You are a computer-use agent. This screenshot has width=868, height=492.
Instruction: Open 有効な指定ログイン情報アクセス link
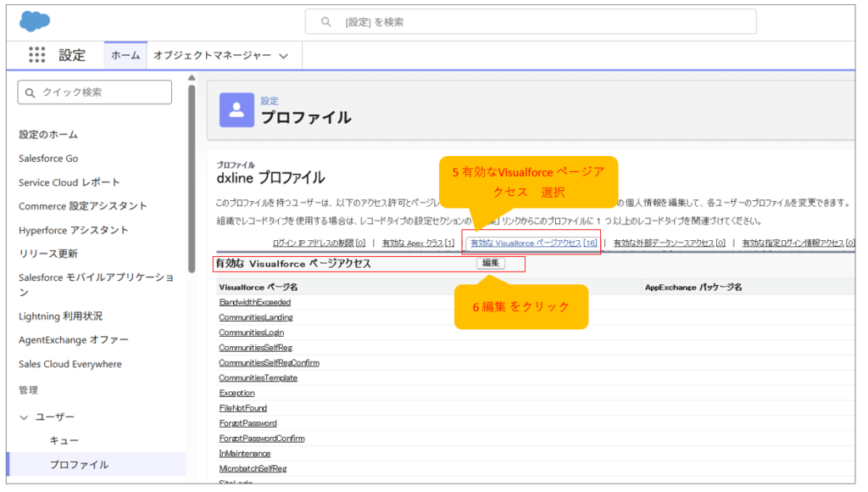[798, 243]
